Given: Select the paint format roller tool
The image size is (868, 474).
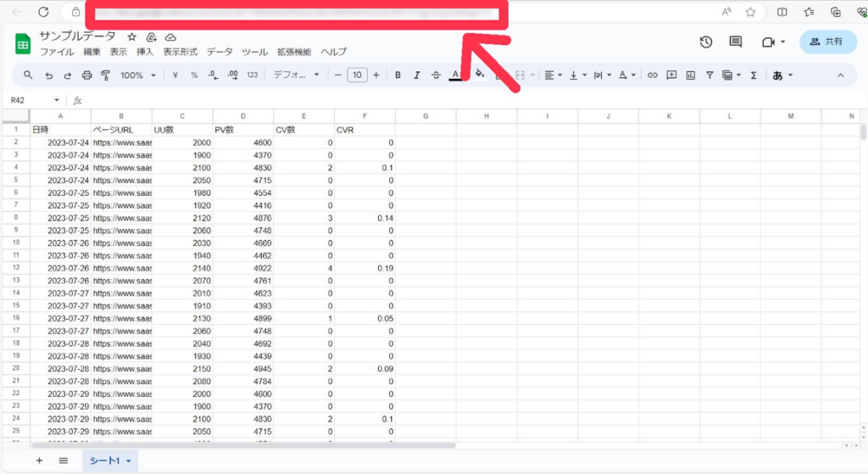Looking at the screenshot, I should tap(105, 75).
